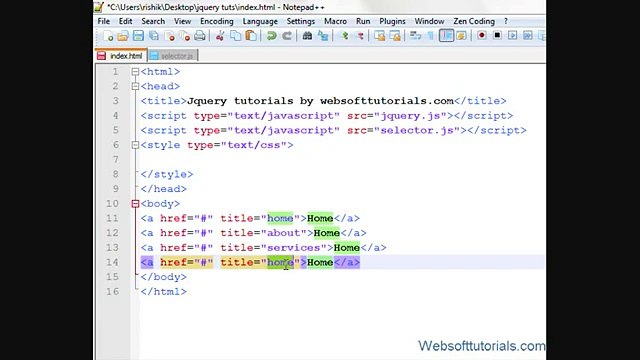Click "selector.js" src value on line 5
The image size is (640, 360).
pos(417,131)
